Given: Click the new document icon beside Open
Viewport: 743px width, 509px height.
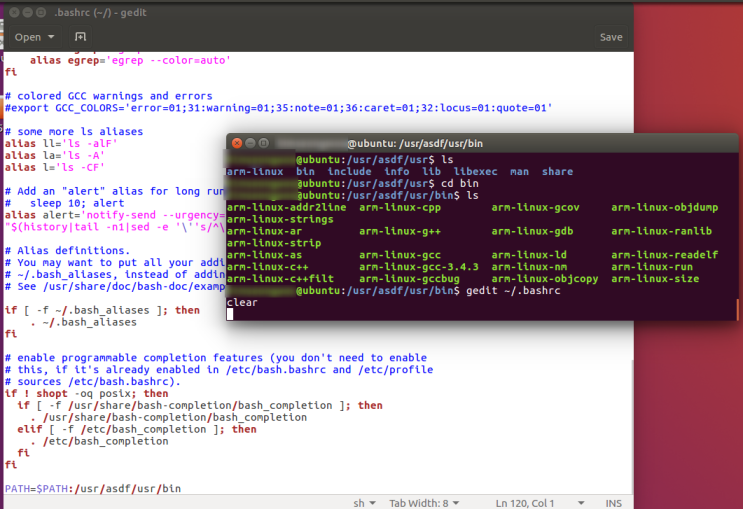Looking at the screenshot, I should tap(81, 37).
